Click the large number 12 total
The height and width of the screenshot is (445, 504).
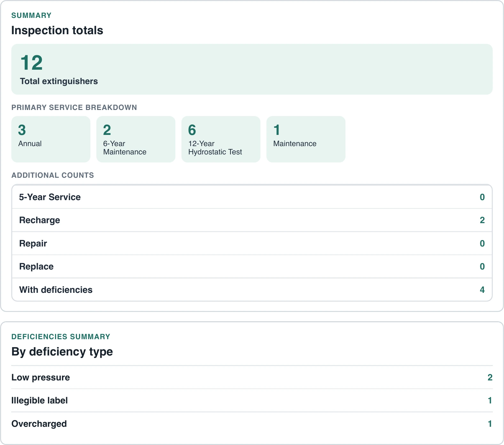point(31,62)
